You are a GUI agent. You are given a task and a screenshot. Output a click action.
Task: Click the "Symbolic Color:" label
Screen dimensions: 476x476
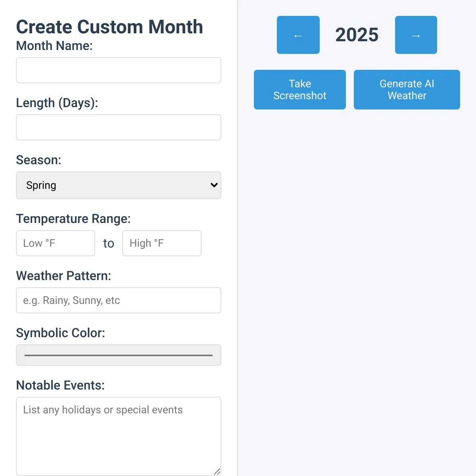(x=61, y=333)
